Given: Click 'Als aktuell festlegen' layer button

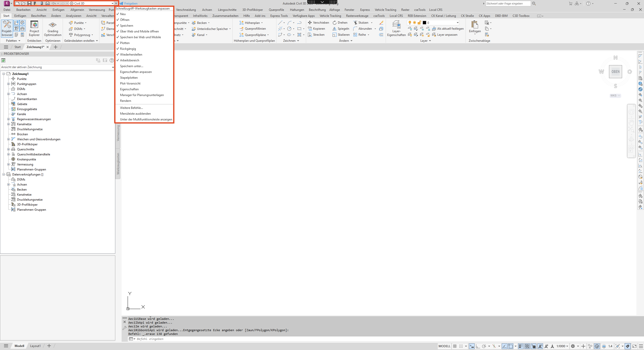Looking at the screenshot, I should pyautogui.click(x=448, y=29).
